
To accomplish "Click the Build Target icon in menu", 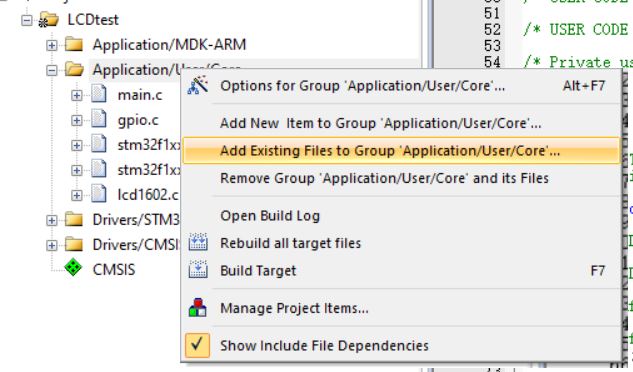I will [x=198, y=270].
